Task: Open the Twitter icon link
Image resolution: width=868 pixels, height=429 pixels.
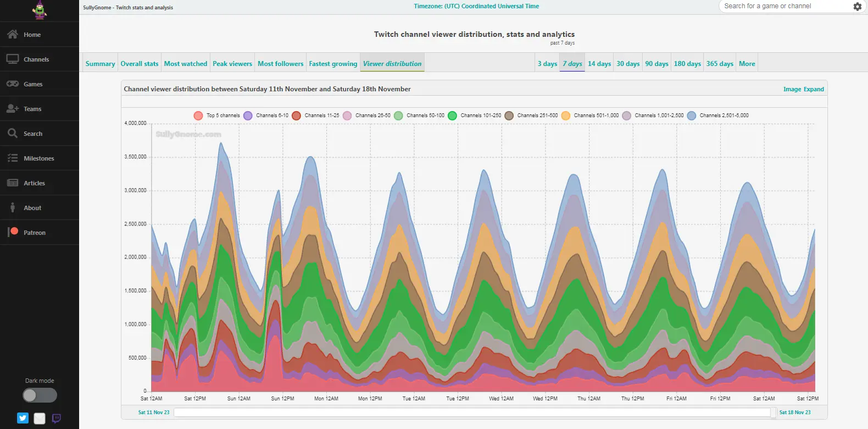Action: click(23, 418)
